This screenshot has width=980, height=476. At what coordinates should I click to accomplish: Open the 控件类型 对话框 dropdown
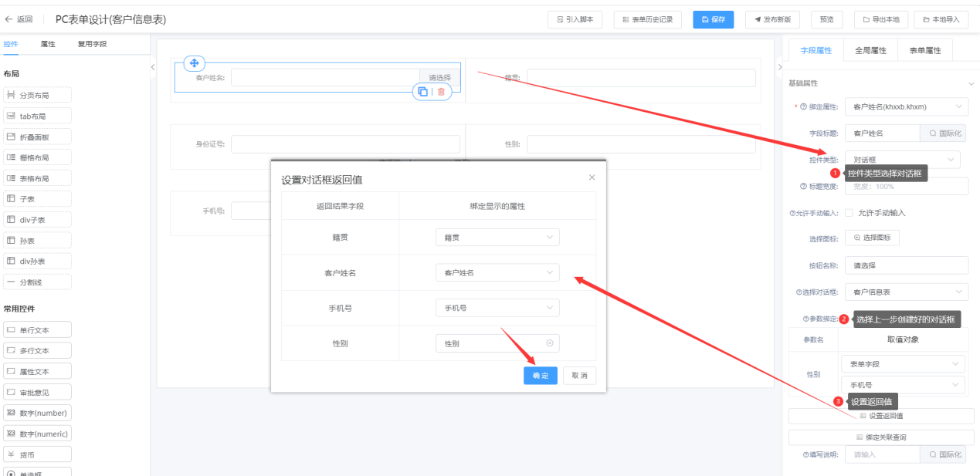click(x=903, y=160)
